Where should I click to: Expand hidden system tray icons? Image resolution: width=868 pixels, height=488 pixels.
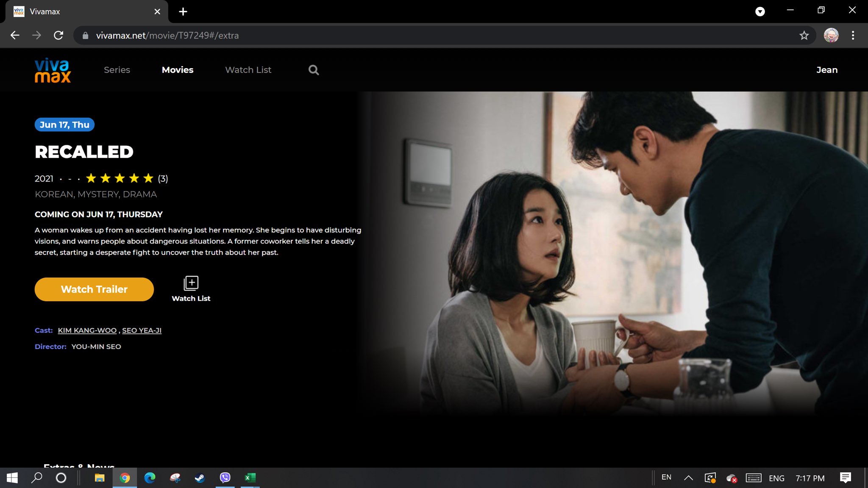(688, 478)
